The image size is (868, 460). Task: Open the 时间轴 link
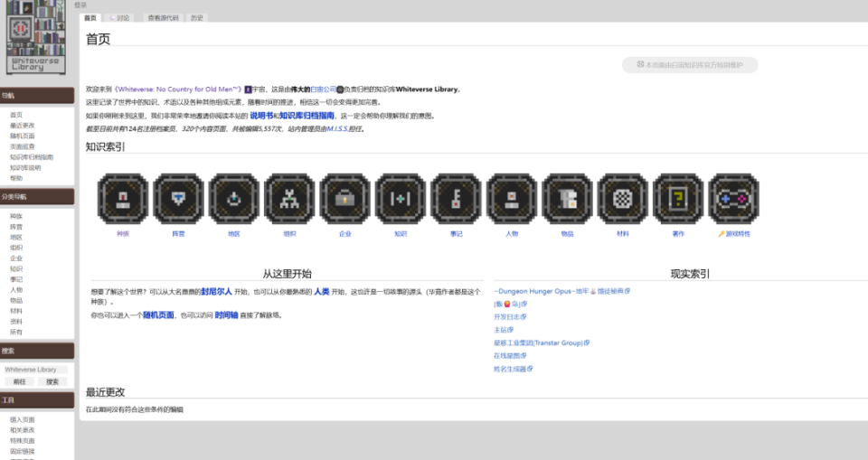tap(226, 315)
